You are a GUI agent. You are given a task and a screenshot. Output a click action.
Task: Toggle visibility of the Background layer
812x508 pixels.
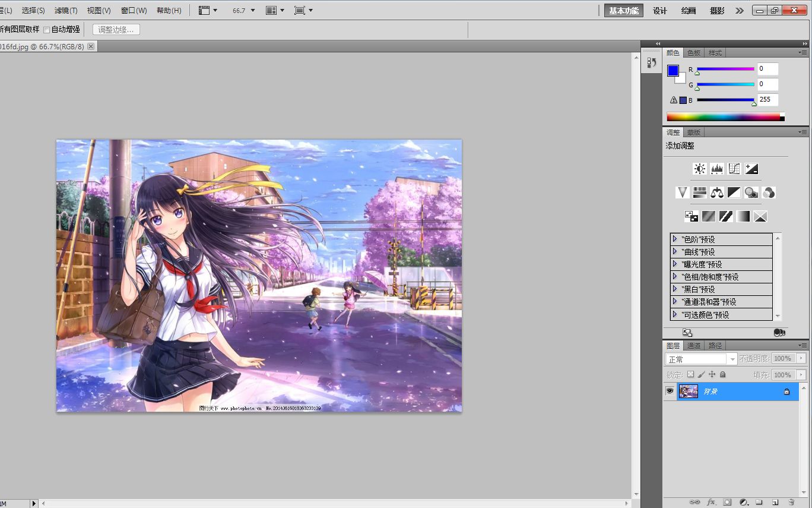[670, 391]
